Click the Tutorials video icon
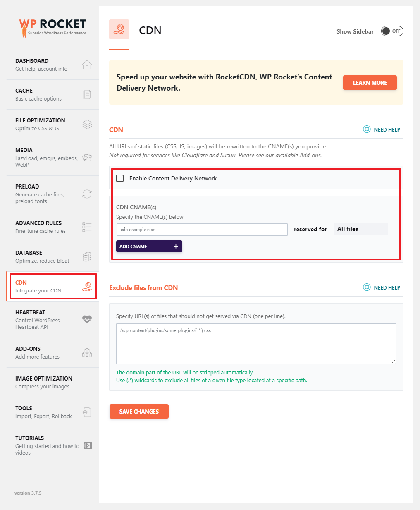Image resolution: width=420 pixels, height=510 pixels. click(88, 445)
